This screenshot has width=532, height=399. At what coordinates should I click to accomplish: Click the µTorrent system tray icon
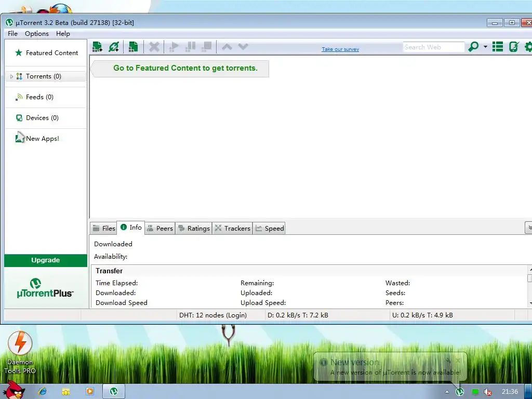460,392
